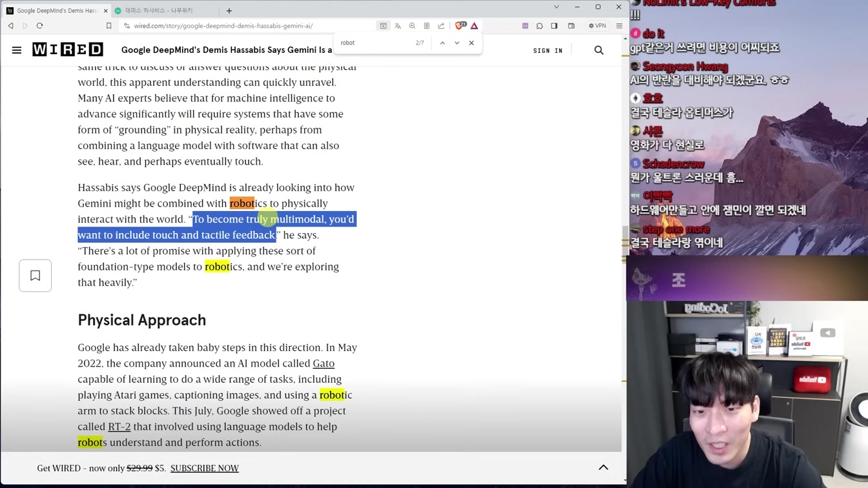Close the Google DeepMind tab

(106, 10)
